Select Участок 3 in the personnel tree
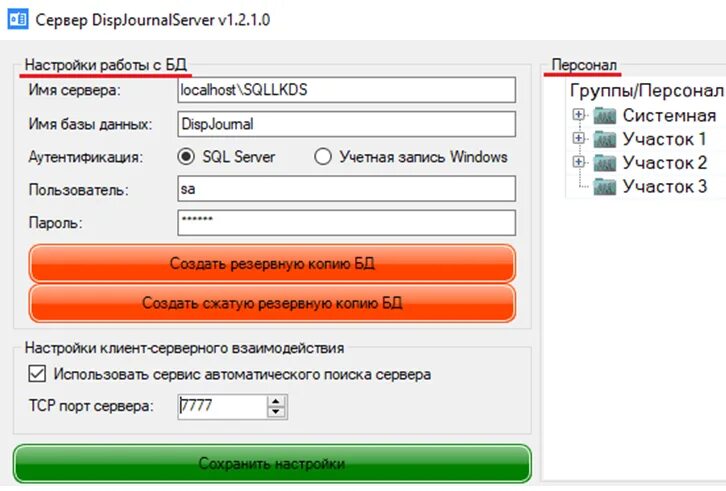This screenshot has width=726, height=491. point(665,186)
